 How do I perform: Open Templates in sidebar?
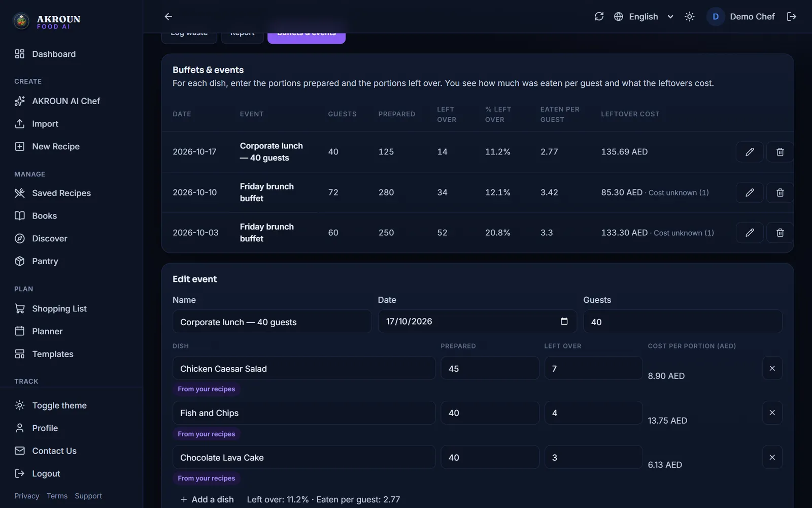coord(71,354)
